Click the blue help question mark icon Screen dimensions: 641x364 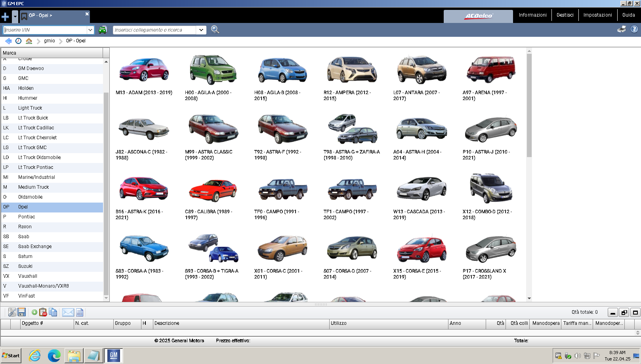tap(634, 29)
